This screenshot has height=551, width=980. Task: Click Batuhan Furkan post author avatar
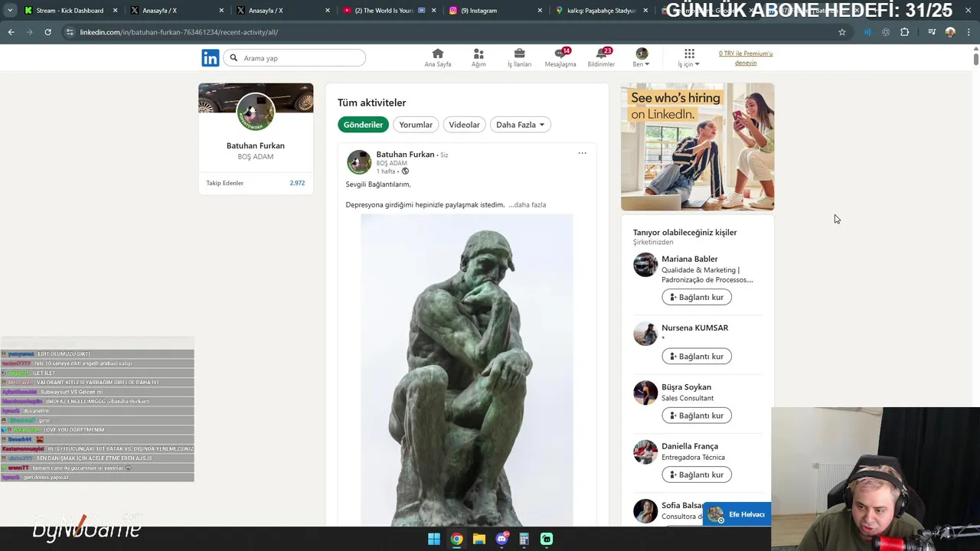pos(359,162)
